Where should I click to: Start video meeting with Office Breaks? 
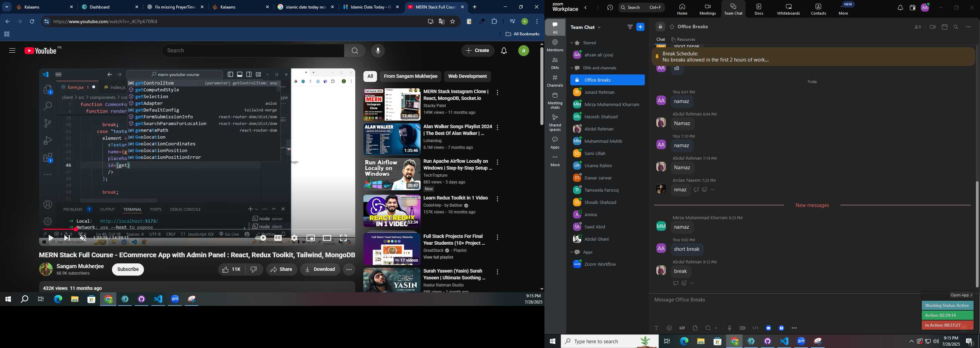932,27
